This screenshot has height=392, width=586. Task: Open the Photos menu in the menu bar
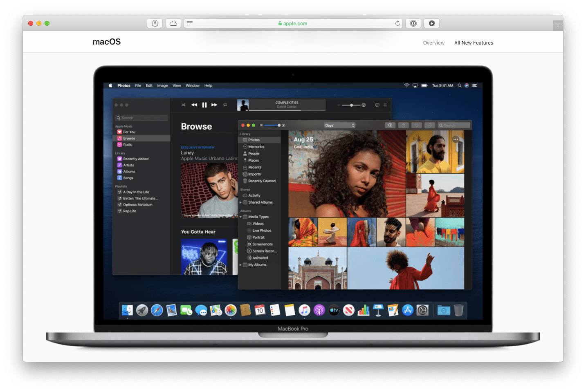click(x=124, y=86)
